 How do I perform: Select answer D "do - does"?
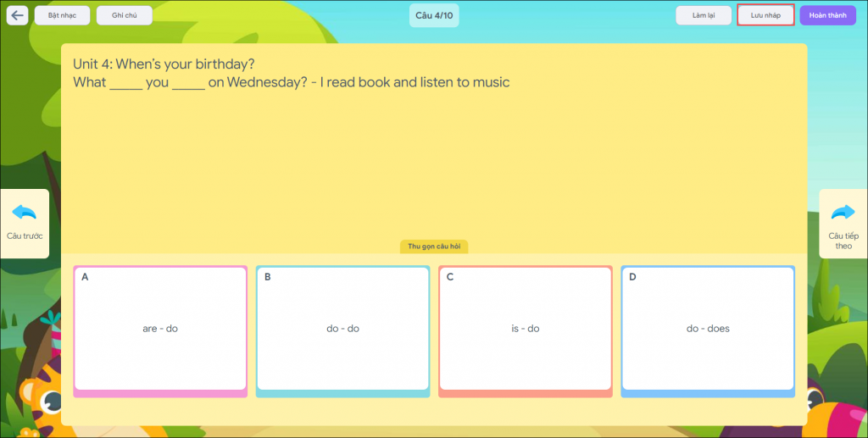[708, 329]
